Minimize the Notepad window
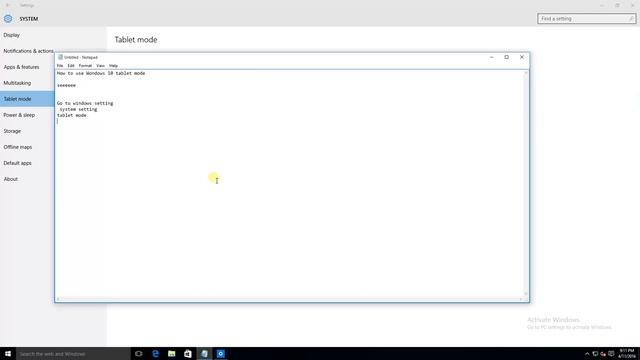Viewport: 640px width, 360px height. pyautogui.click(x=491, y=57)
